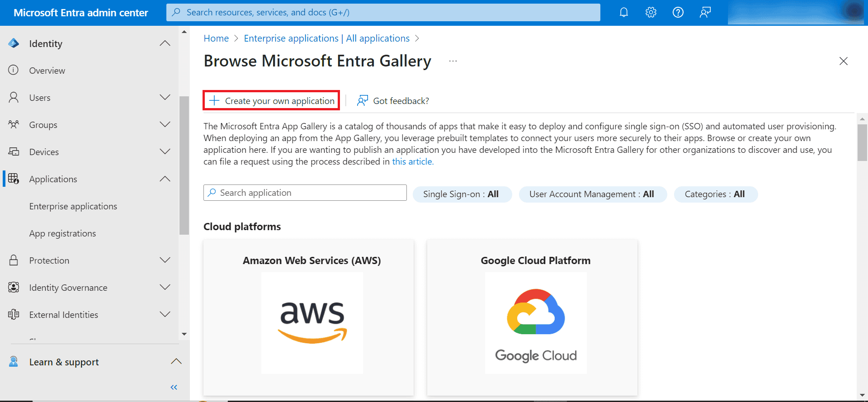
Task: Open the notifications bell icon
Action: 623,12
